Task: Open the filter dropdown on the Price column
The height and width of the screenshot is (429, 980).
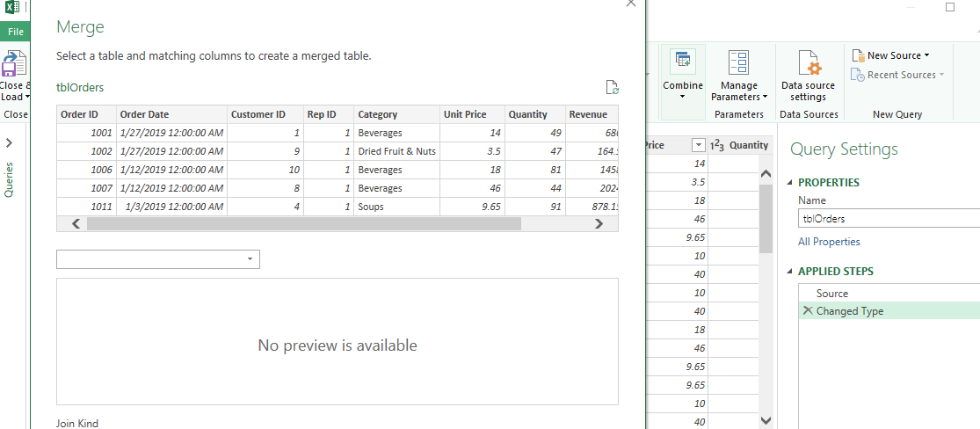Action: click(698, 145)
